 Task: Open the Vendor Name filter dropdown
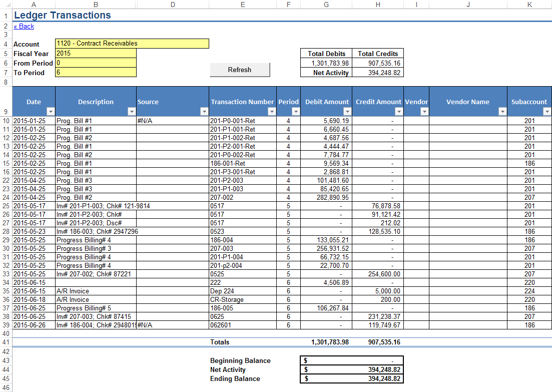(x=503, y=112)
